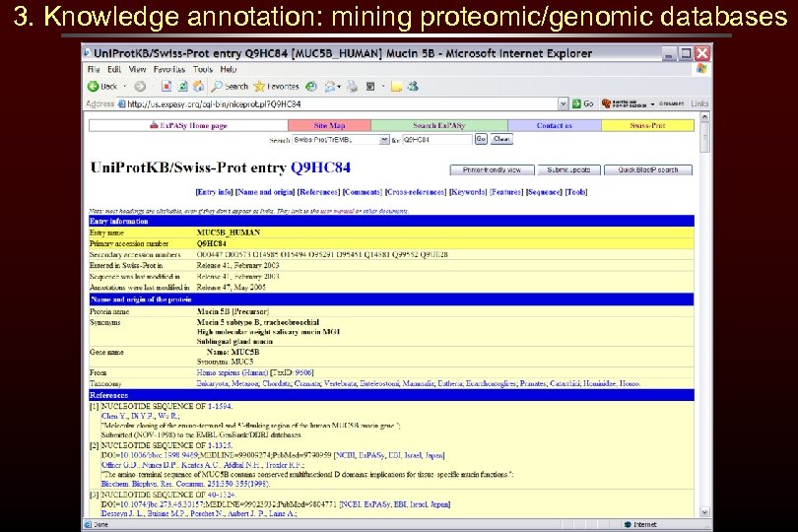Jump to the [Tools] section link
798x532 pixels.
576,192
